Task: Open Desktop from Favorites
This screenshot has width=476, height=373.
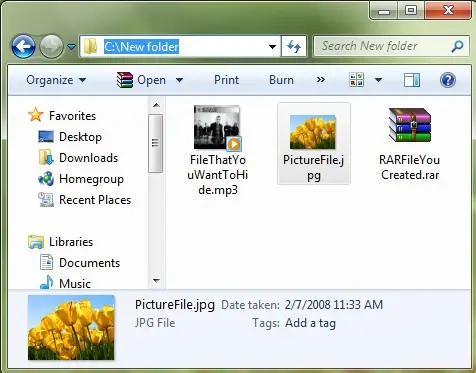Action: click(80, 137)
